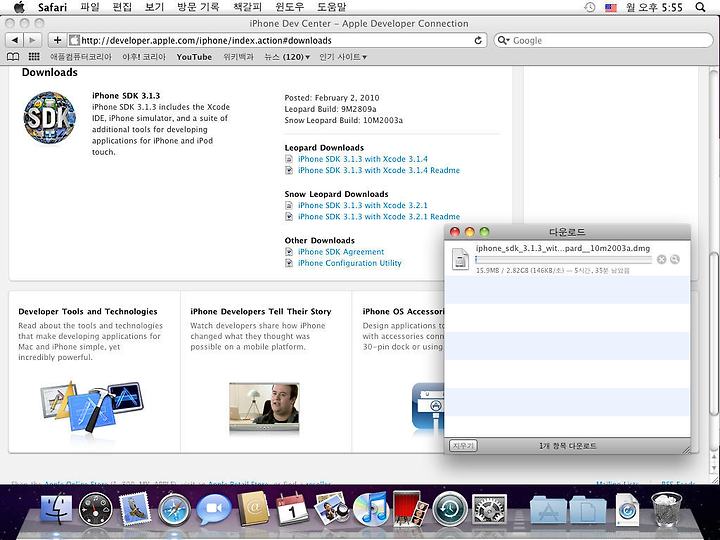Open the Trash in the Dock

[666, 509]
